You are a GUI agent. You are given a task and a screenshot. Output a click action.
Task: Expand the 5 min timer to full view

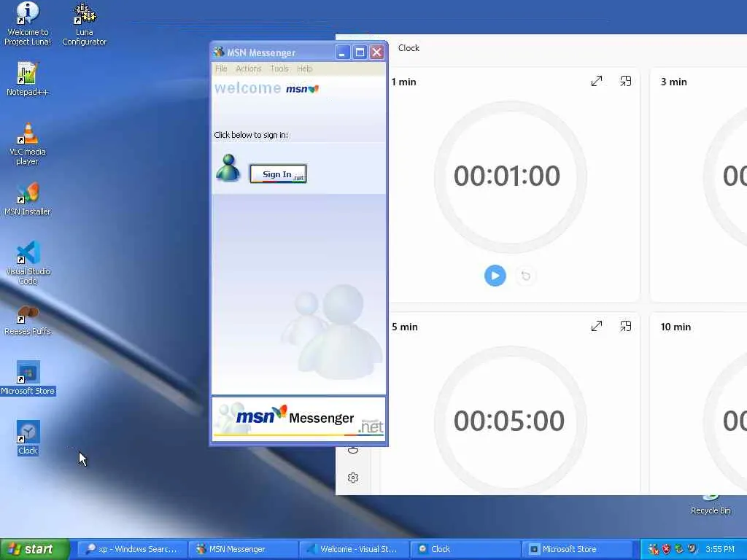click(597, 326)
